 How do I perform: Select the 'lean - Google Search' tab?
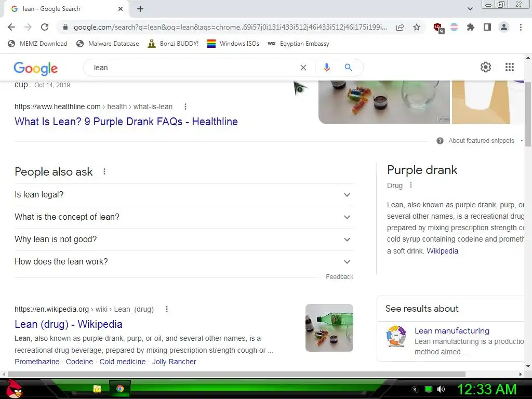pyautogui.click(x=66, y=9)
